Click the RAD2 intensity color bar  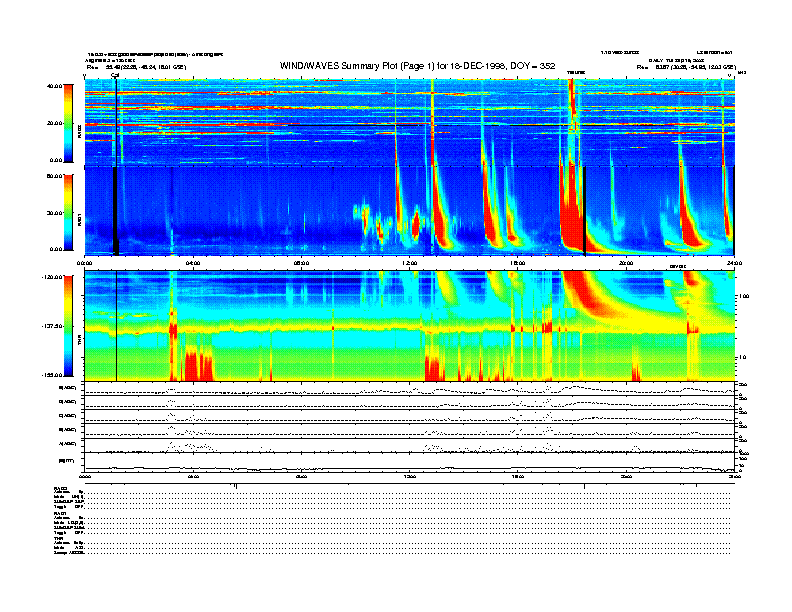click(x=68, y=123)
